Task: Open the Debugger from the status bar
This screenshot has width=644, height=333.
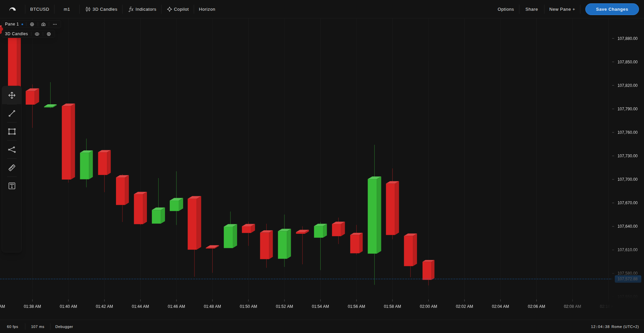Action: point(64,326)
